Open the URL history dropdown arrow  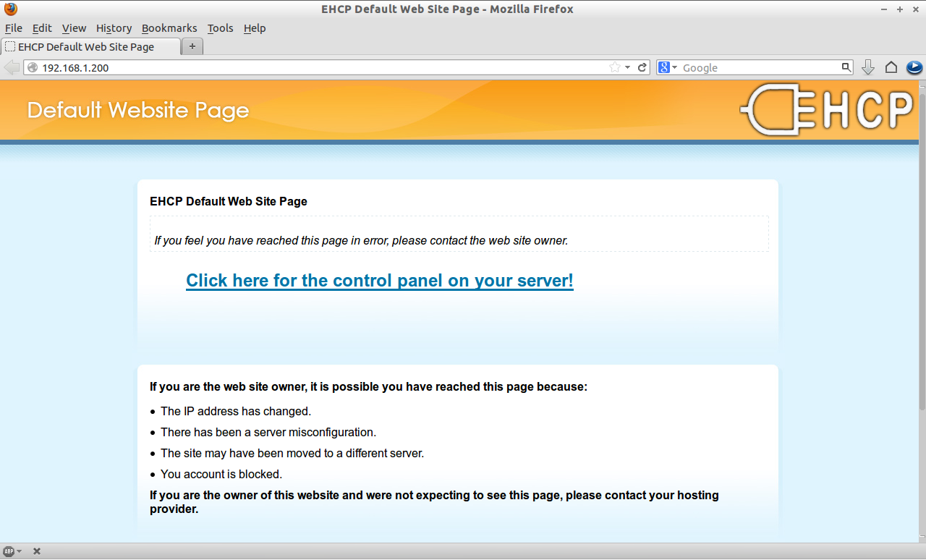coord(628,67)
